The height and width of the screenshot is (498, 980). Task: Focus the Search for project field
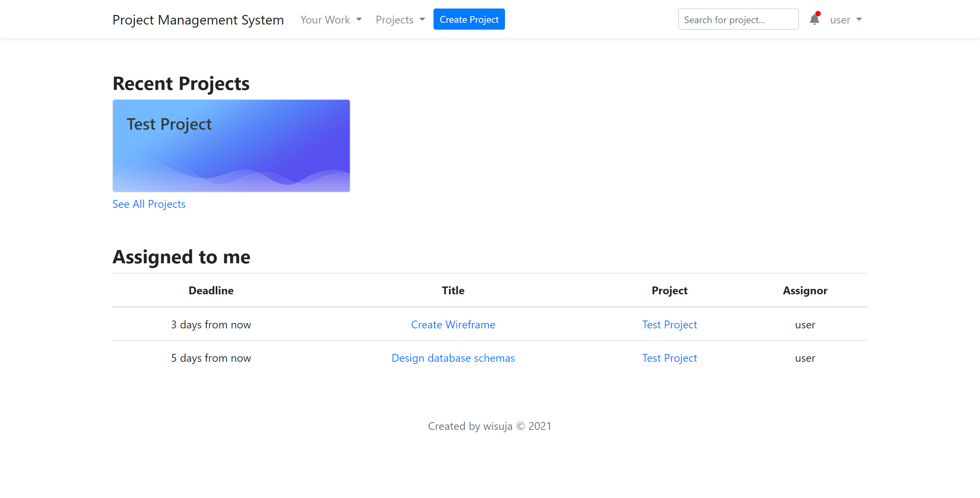coord(738,20)
